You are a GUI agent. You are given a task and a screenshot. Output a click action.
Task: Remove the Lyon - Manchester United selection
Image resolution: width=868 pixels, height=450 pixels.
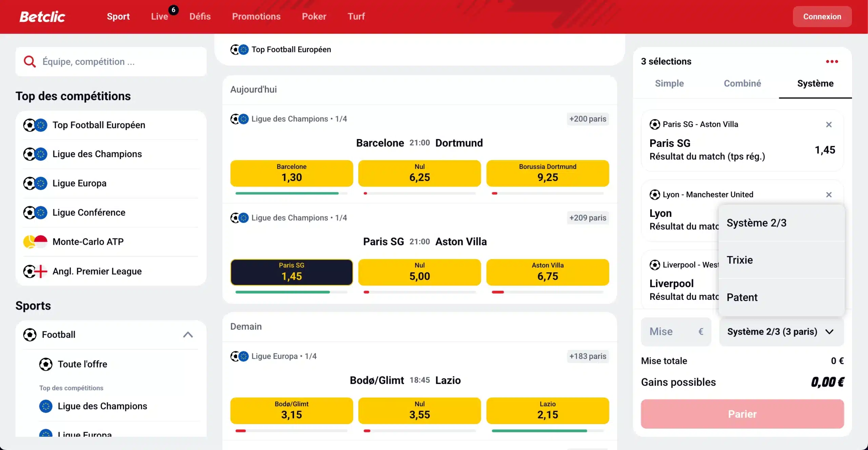(829, 195)
